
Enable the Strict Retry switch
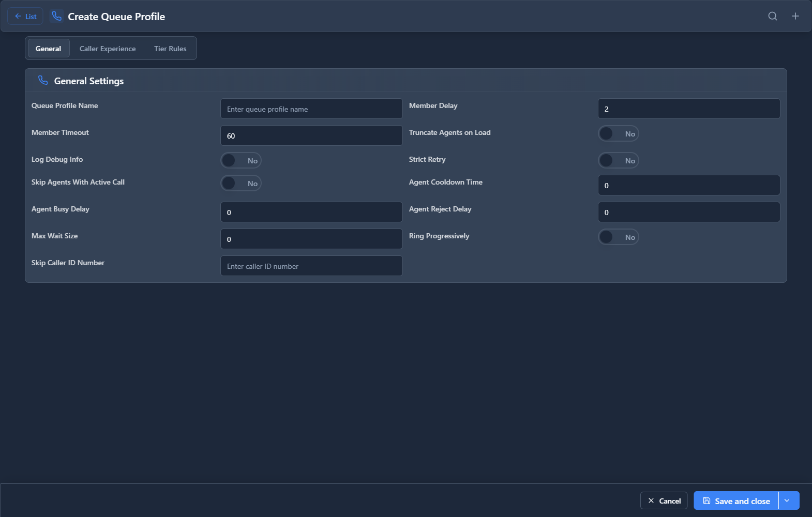619,160
